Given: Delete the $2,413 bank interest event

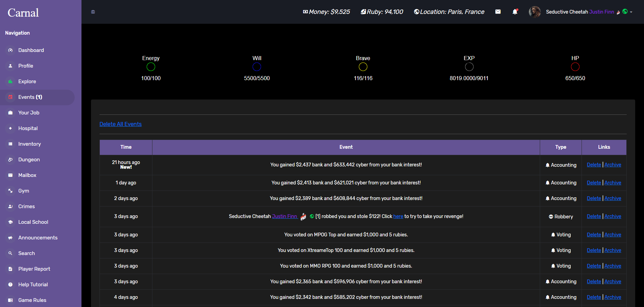Looking at the screenshot, I should coord(594,183).
